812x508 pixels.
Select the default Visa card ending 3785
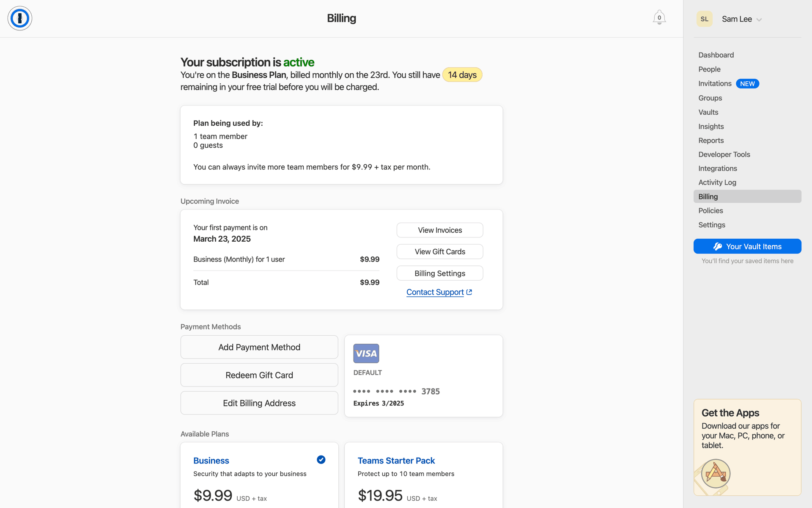[x=423, y=376]
